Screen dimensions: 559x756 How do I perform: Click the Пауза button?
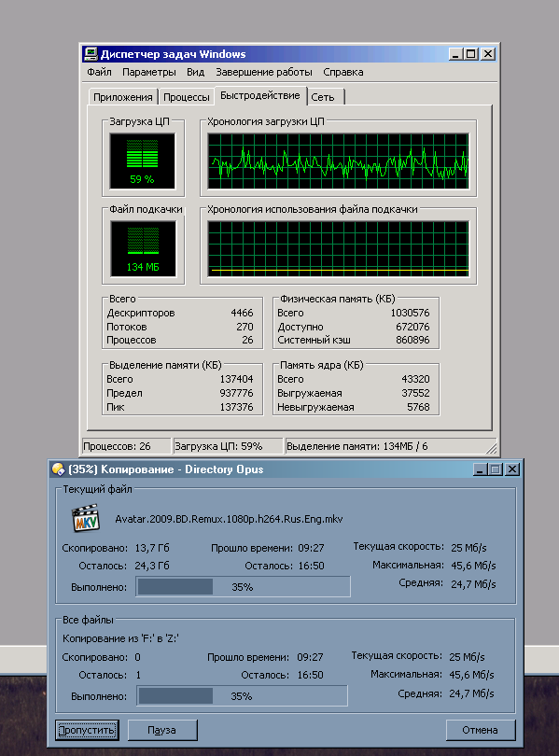162,730
